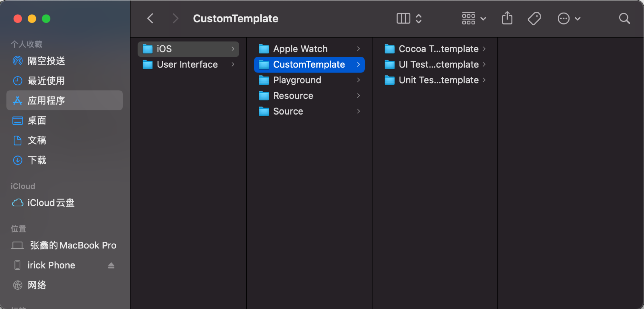Screen dimensions: 644x309
Task: Select Applications in the sidebar
Action: tap(46, 101)
